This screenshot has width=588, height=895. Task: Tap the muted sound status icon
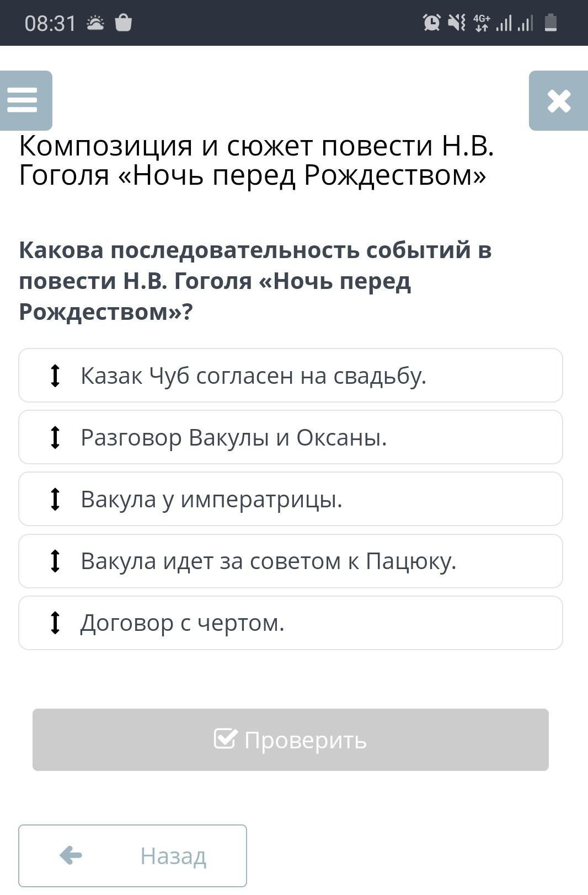tap(456, 23)
